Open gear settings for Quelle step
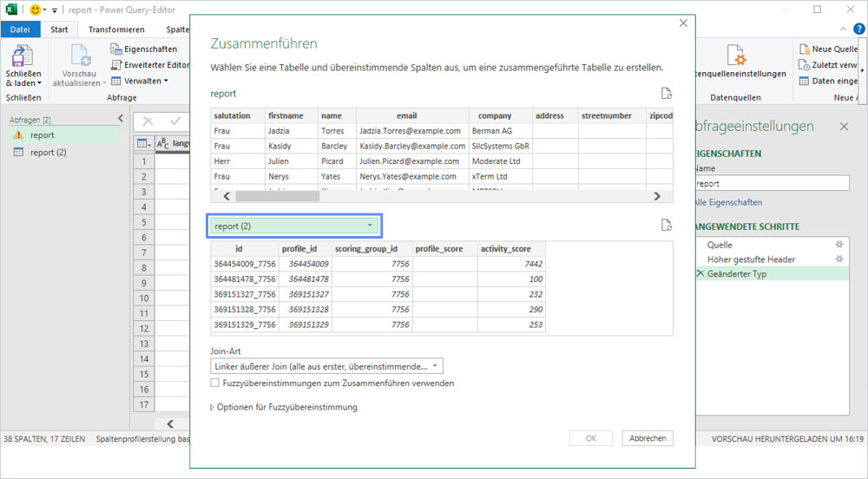The width and height of the screenshot is (868, 479). 839,245
